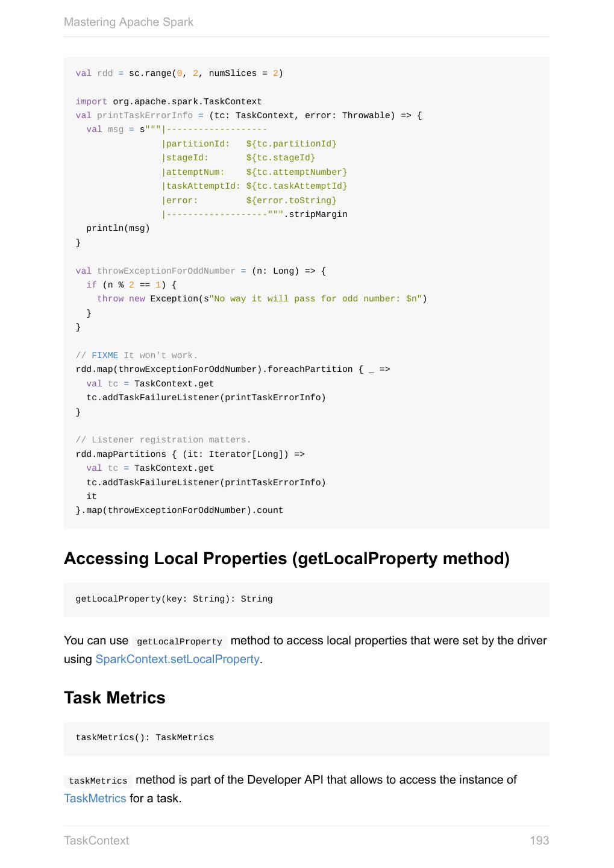This screenshot has height=868, width=614.
Task: Open the SparkContext.setLocalProperty link
Action: click(x=177, y=659)
